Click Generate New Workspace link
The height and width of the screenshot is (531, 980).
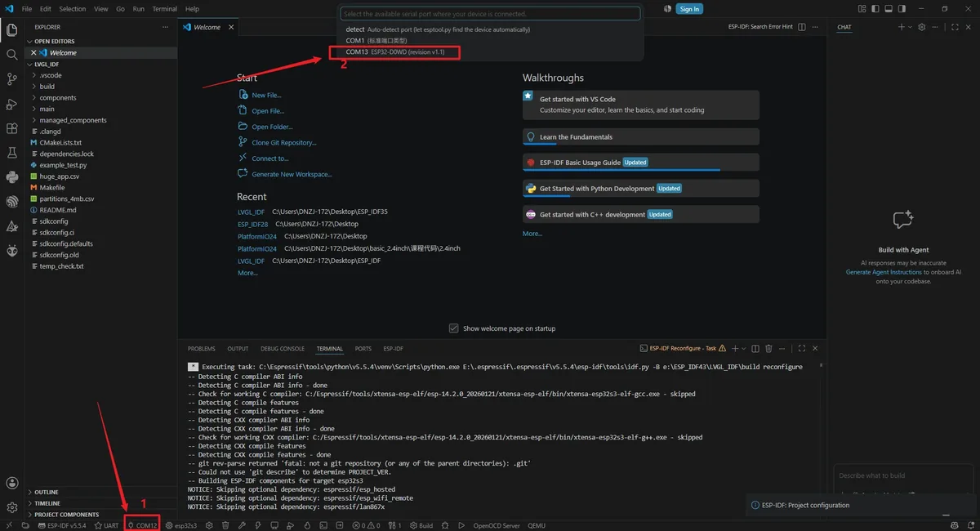pyautogui.click(x=292, y=175)
